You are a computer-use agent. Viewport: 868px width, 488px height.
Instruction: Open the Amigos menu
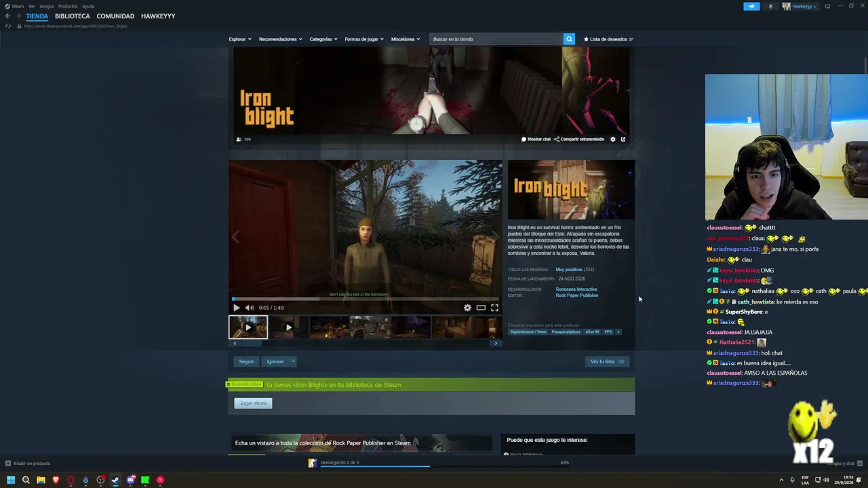[47, 6]
